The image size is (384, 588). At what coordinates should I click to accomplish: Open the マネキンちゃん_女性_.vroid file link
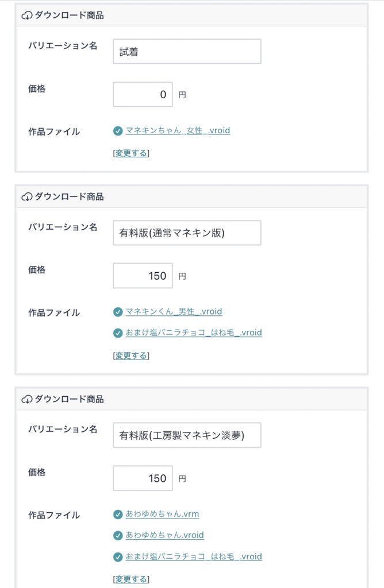178,130
